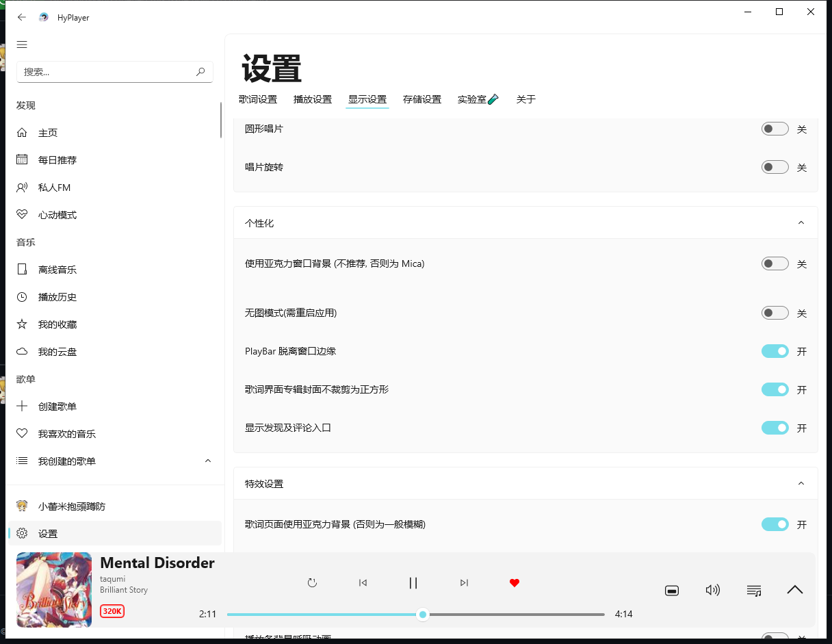The height and width of the screenshot is (644, 832).
Task: Collapse the 个性化 settings section
Action: pyautogui.click(x=801, y=222)
